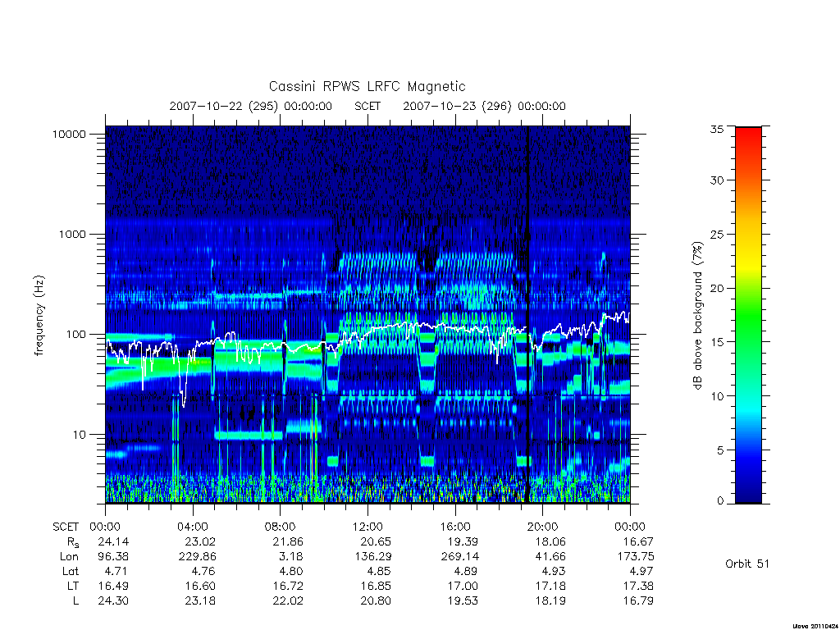Click the 'dB above background (7%)' colorbar label
Image resolution: width=840 pixels, height=630 pixels.
(x=697, y=316)
